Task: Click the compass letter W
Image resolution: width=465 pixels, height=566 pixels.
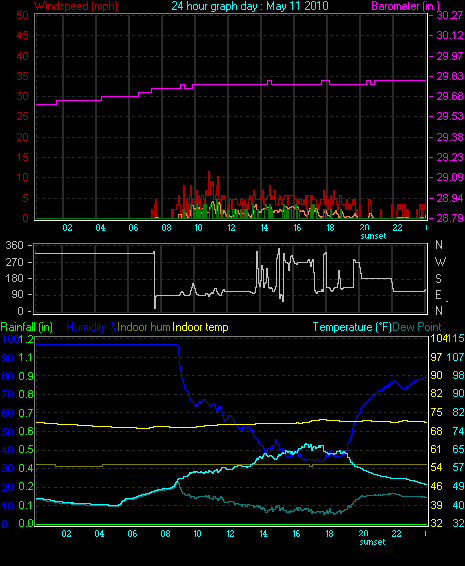Action: [440, 261]
